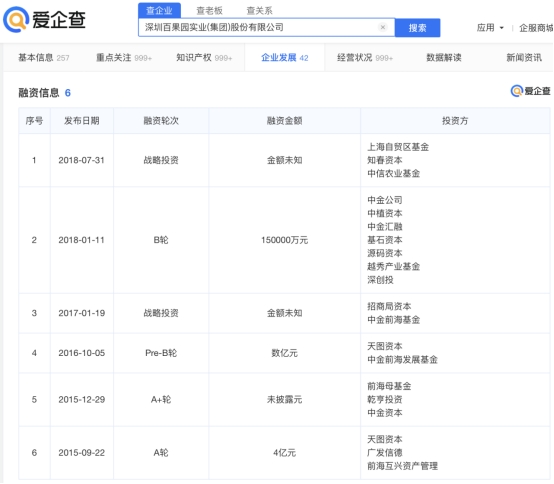Image resolution: width=554 pixels, height=484 pixels.
Task: Click investor 越秀产业基金
Action: pos(394,266)
